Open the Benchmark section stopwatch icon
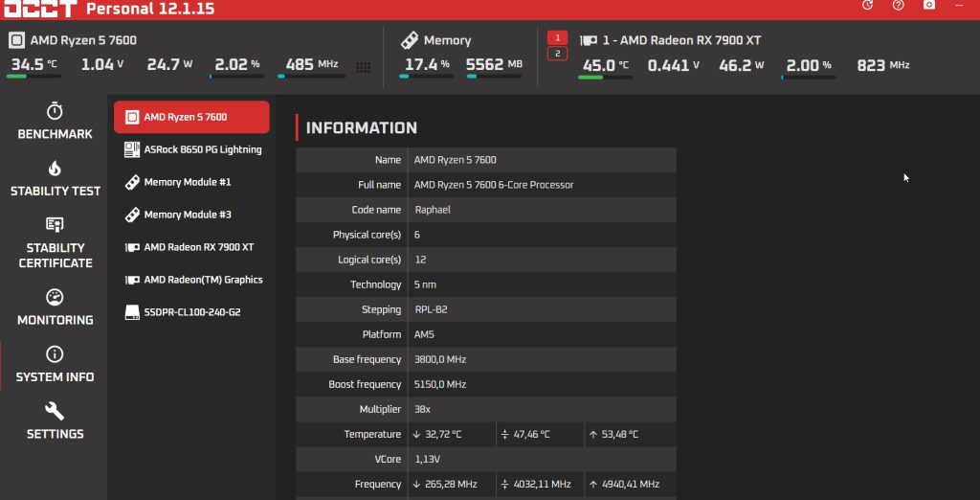This screenshot has width=980, height=500. coord(55,111)
